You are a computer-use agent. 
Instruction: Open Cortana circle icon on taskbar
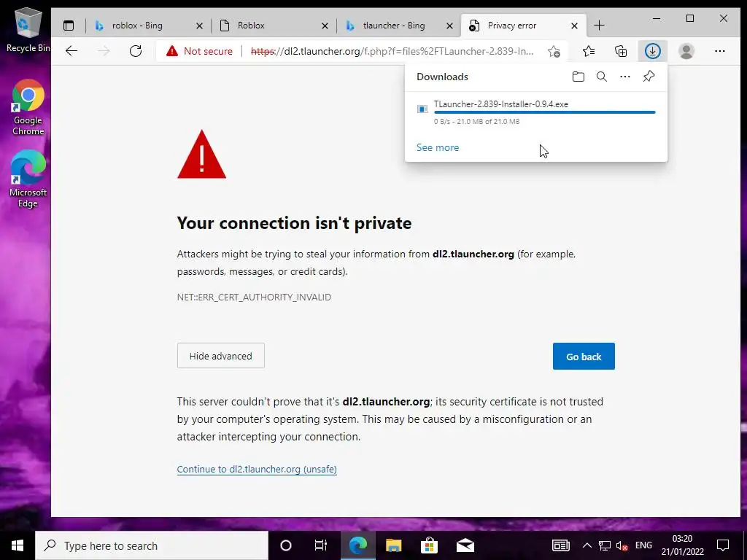point(286,545)
